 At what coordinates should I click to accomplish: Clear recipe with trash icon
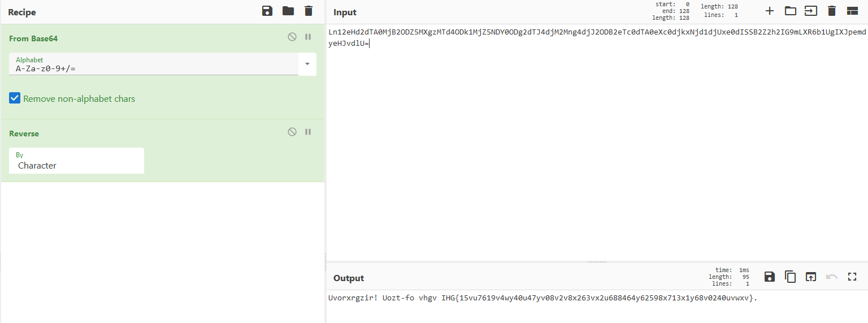coord(308,11)
